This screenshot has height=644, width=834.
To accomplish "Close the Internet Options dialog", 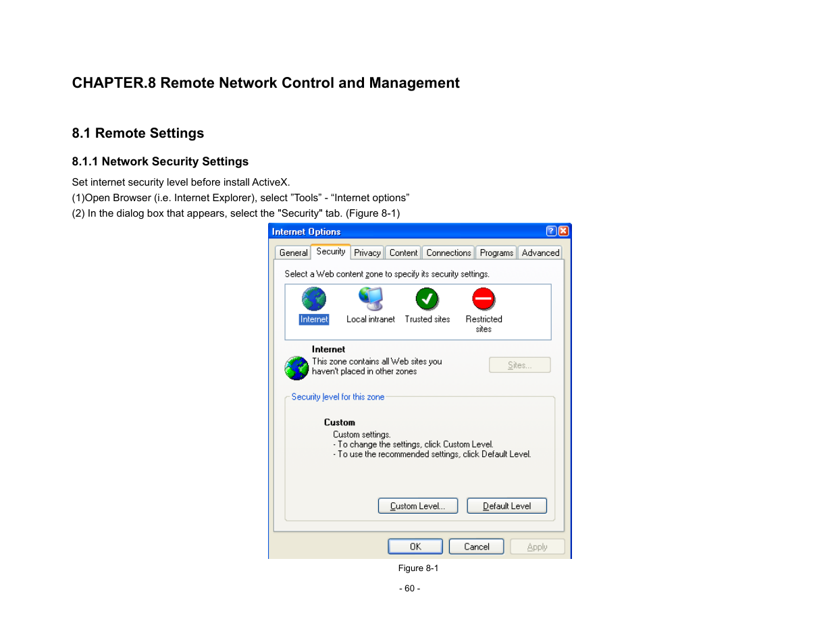I will (563, 231).
